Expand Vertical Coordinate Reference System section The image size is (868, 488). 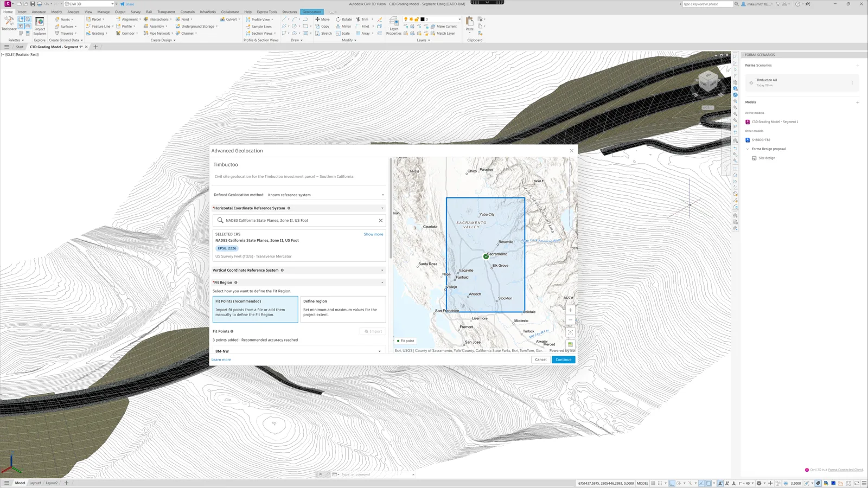382,270
